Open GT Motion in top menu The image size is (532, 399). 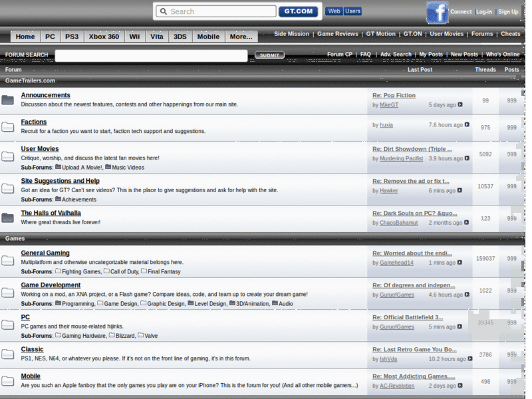[380, 34]
